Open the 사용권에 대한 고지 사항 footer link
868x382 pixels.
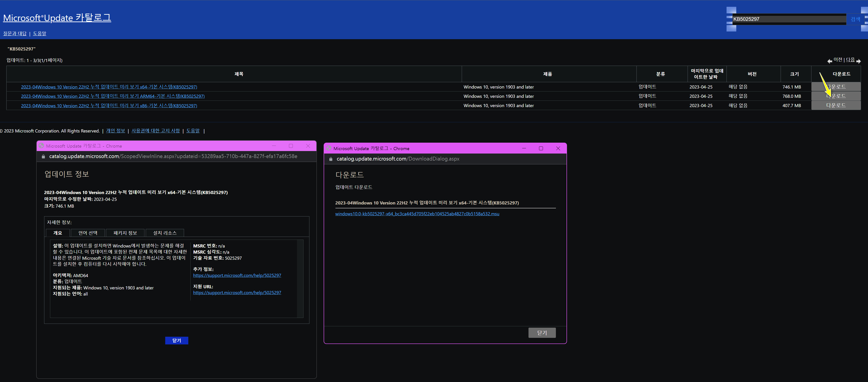click(156, 131)
